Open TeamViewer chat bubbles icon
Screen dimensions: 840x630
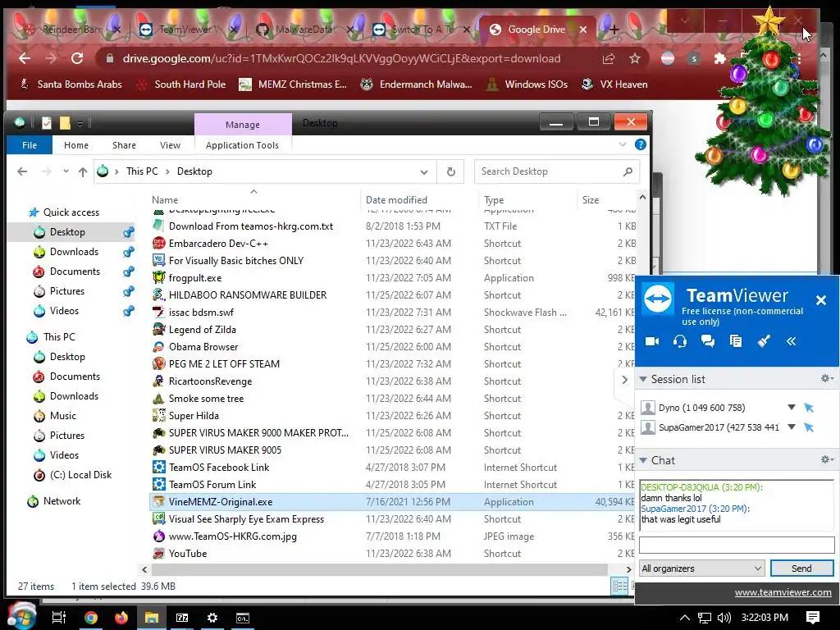click(708, 341)
